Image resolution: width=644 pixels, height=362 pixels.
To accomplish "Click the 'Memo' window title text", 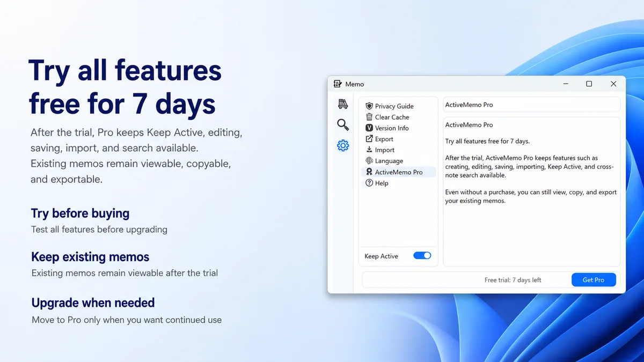I will [x=355, y=84].
